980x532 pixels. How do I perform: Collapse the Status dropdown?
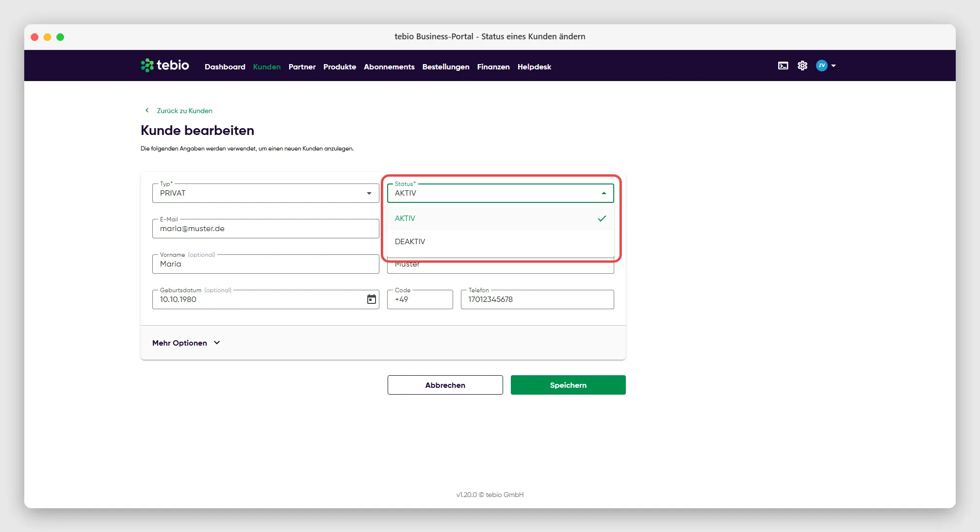501,193
